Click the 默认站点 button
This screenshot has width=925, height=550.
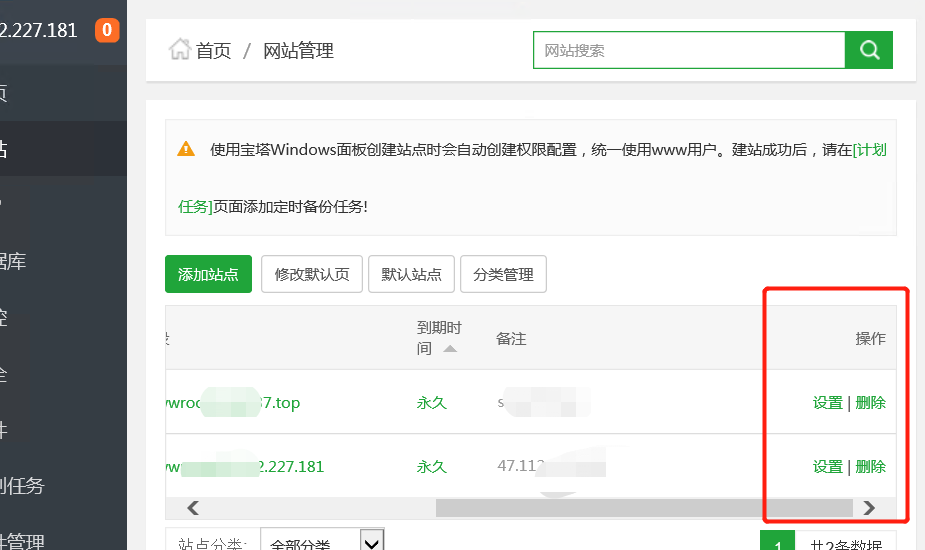(411, 274)
